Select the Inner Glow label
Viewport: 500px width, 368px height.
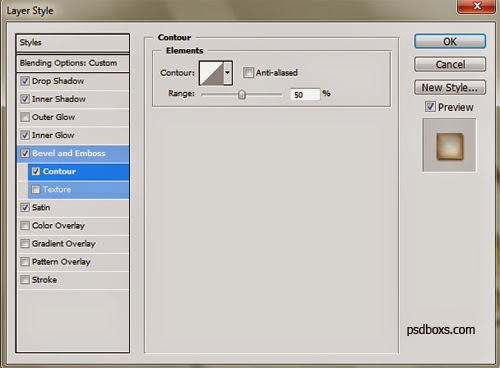click(53, 135)
